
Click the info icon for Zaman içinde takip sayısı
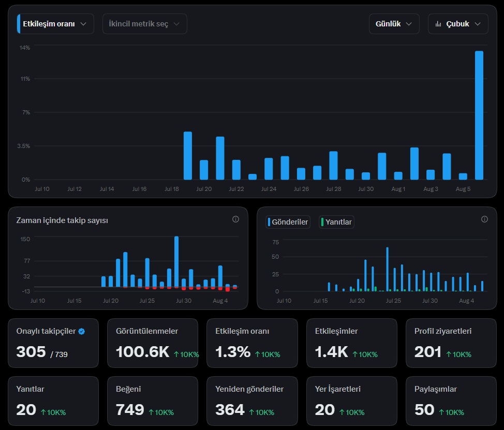[235, 219]
